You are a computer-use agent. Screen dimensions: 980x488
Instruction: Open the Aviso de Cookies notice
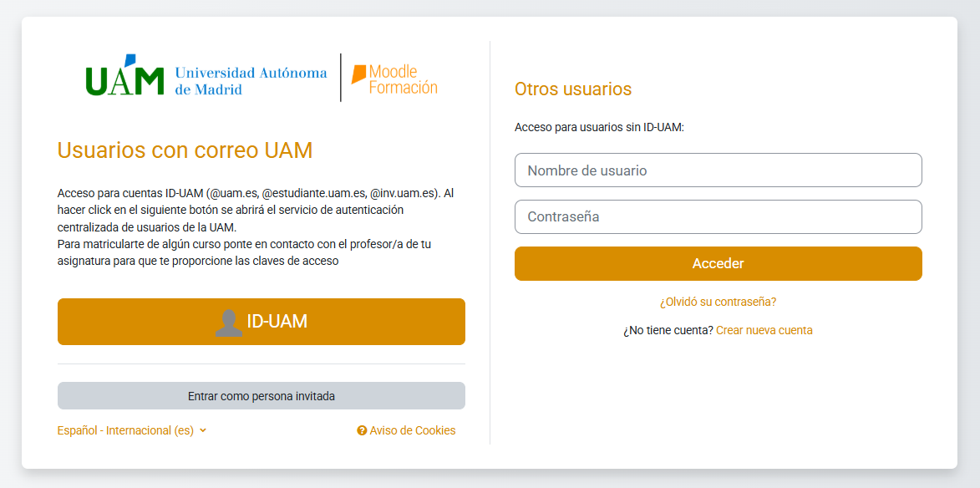(x=412, y=430)
